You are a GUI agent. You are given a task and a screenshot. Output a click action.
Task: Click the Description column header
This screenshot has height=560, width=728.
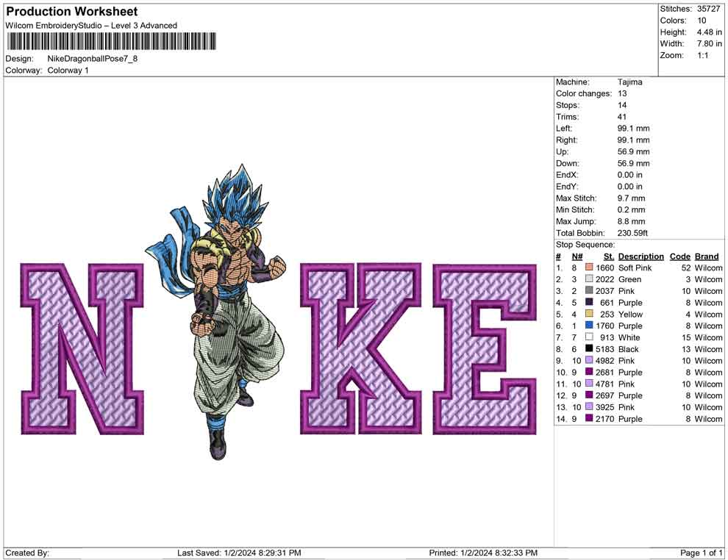click(640, 256)
